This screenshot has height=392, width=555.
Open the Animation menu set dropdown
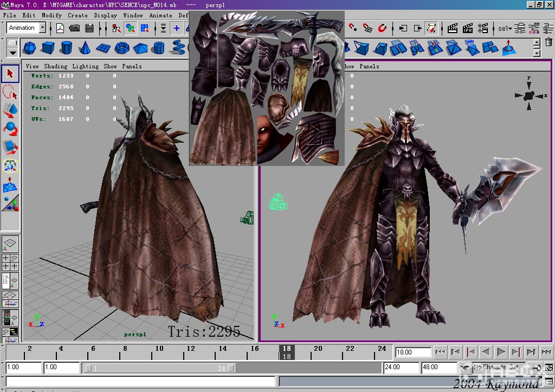(x=42, y=28)
